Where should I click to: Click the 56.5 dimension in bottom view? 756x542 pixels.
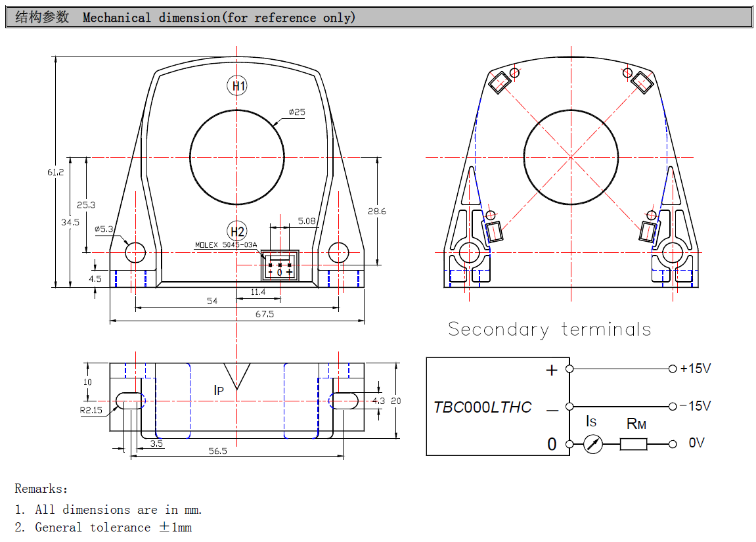point(217,451)
